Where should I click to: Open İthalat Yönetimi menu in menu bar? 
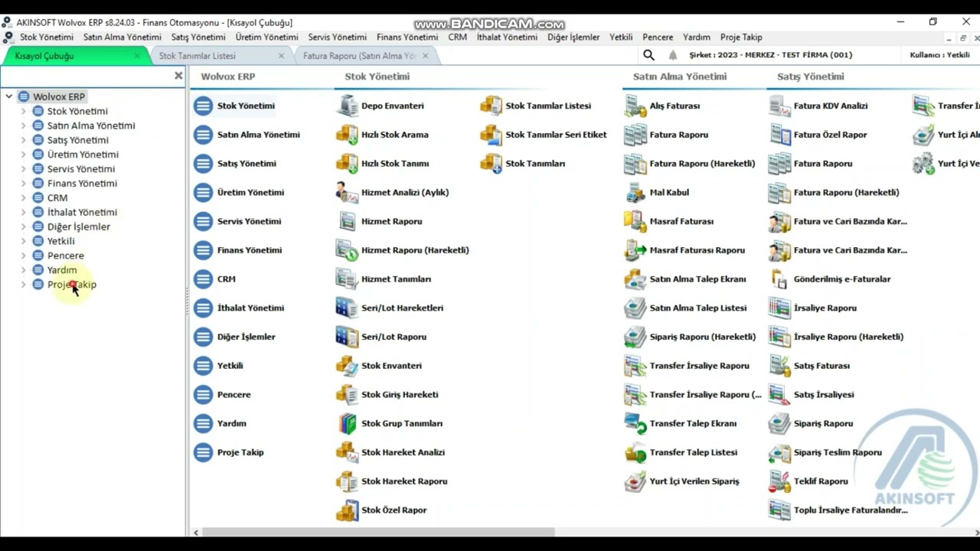click(x=507, y=37)
